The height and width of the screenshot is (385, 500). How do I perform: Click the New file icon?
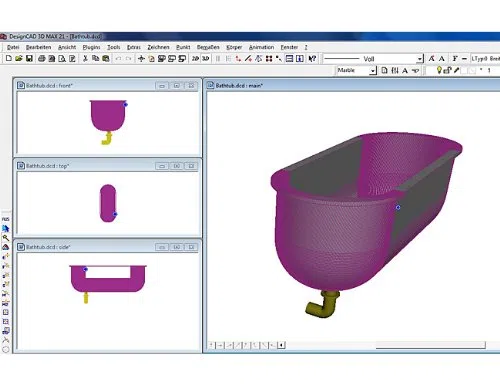tap(9, 59)
